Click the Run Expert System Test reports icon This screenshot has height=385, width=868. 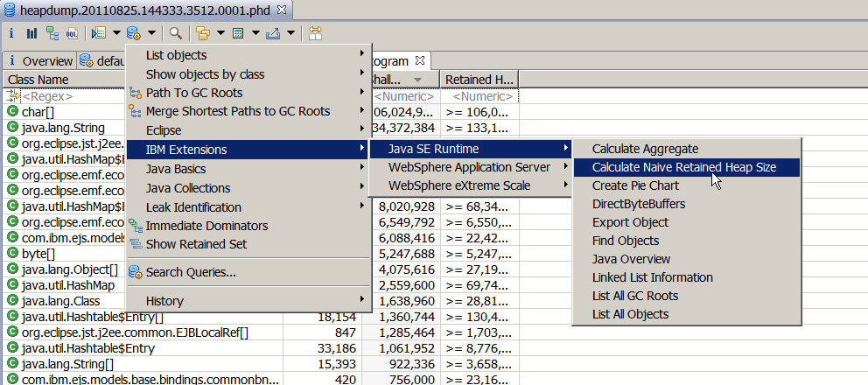pyautogui.click(x=99, y=33)
